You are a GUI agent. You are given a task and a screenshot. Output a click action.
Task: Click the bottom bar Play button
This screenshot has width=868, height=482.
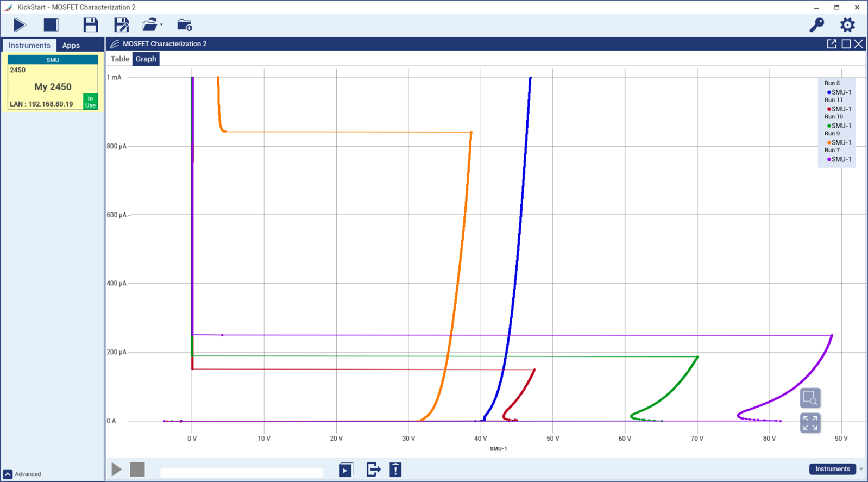click(x=117, y=470)
